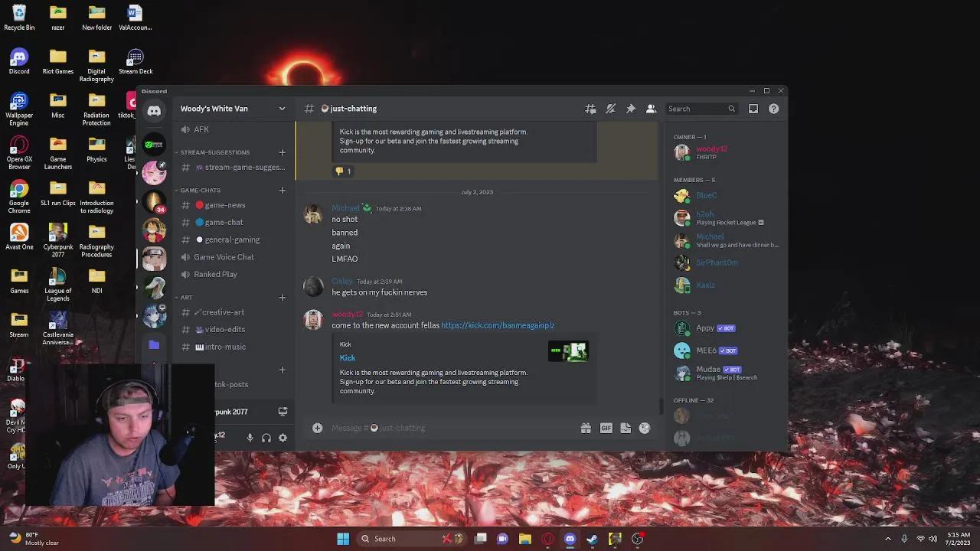Open Wallpaper Engine desktop shortcut
This screenshot has height=551, width=980.
pos(19,109)
